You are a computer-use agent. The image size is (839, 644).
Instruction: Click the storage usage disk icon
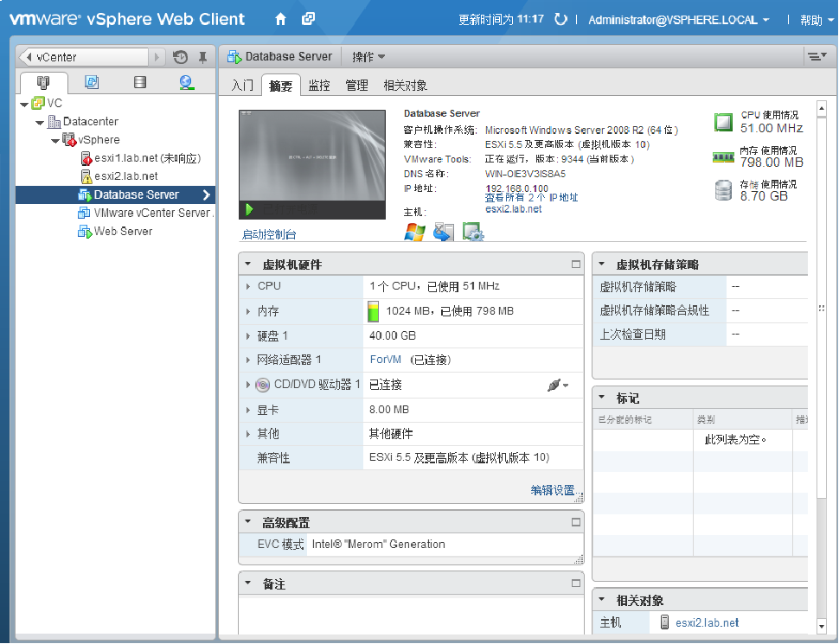(x=723, y=190)
